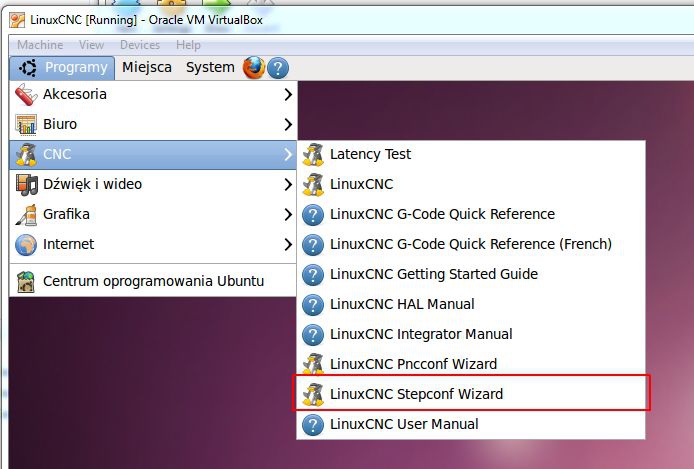
Task: Expand the Biuro submenu arrow
Action: (x=288, y=124)
